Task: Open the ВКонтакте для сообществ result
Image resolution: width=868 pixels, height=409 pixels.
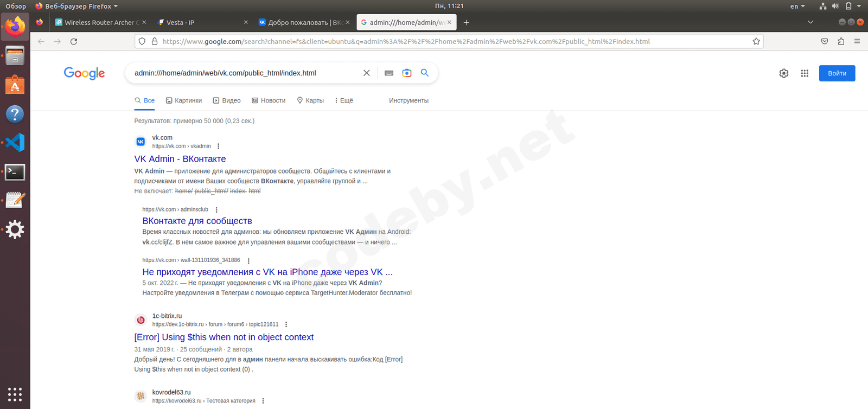Action: click(197, 221)
